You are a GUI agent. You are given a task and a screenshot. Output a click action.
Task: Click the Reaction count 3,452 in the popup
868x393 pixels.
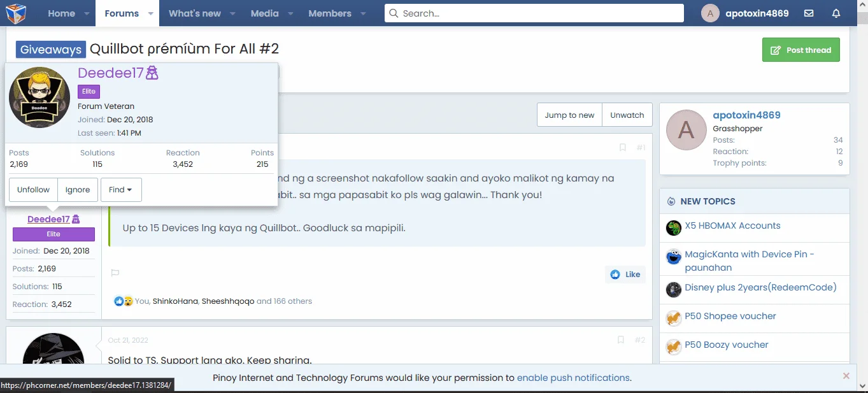(183, 164)
